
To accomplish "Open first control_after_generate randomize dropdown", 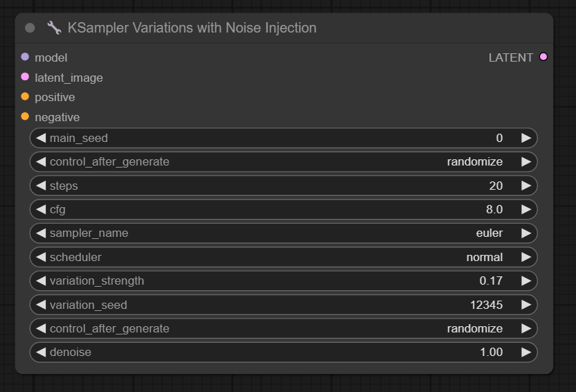I will pos(284,162).
